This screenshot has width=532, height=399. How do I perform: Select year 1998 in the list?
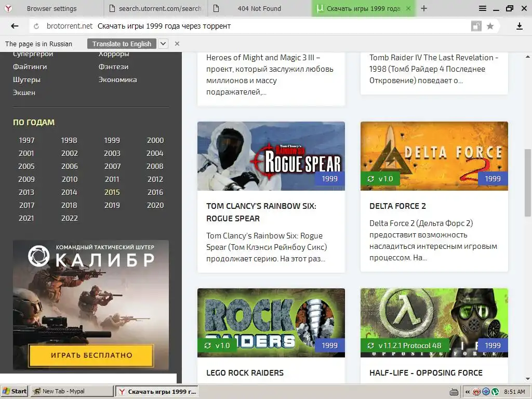pos(69,140)
